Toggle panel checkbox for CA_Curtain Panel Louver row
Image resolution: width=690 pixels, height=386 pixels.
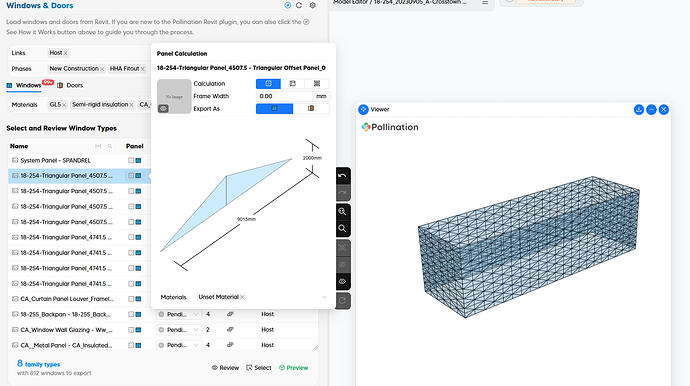pyautogui.click(x=131, y=299)
